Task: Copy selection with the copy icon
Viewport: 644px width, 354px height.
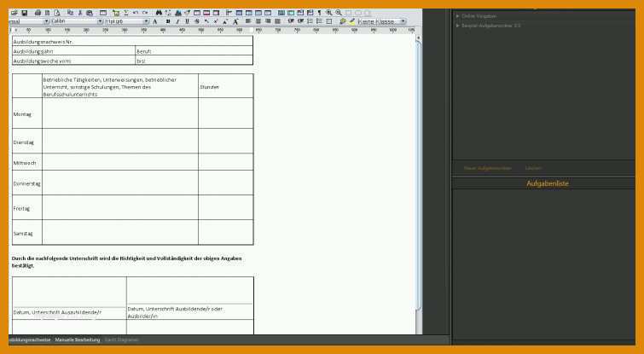Action: click(70, 13)
